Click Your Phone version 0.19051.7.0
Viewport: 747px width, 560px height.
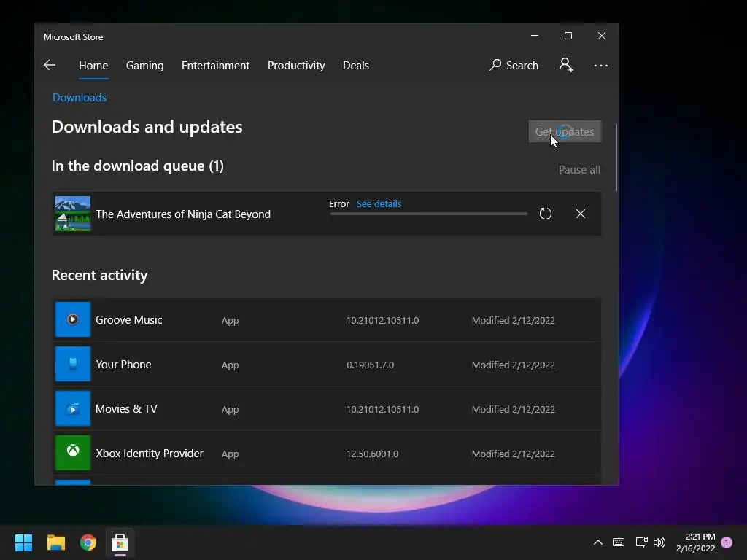click(370, 365)
